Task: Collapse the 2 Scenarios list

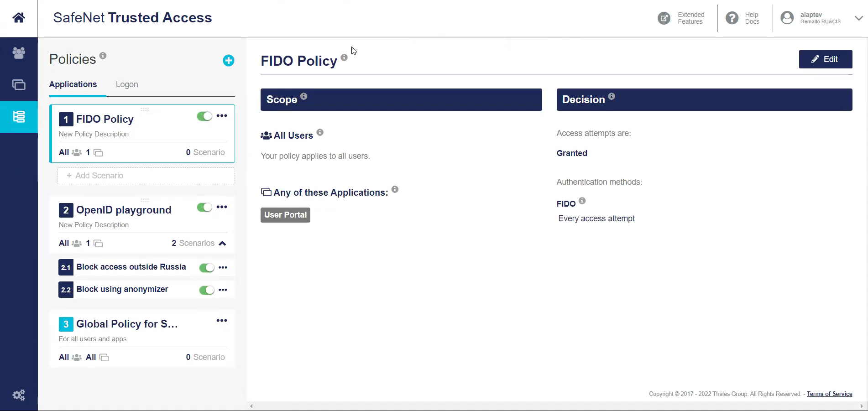Action: [x=222, y=243]
